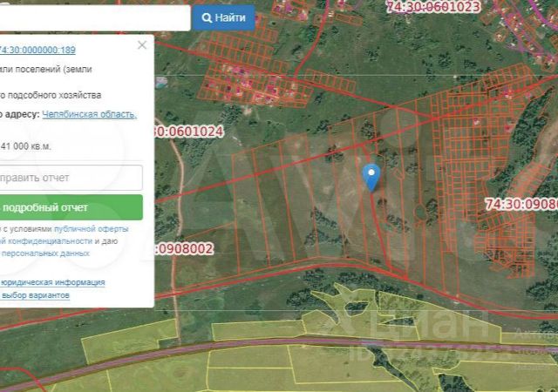The image size is (558, 392).
Task: Click the green подробный отчет button
Action: coord(71,207)
